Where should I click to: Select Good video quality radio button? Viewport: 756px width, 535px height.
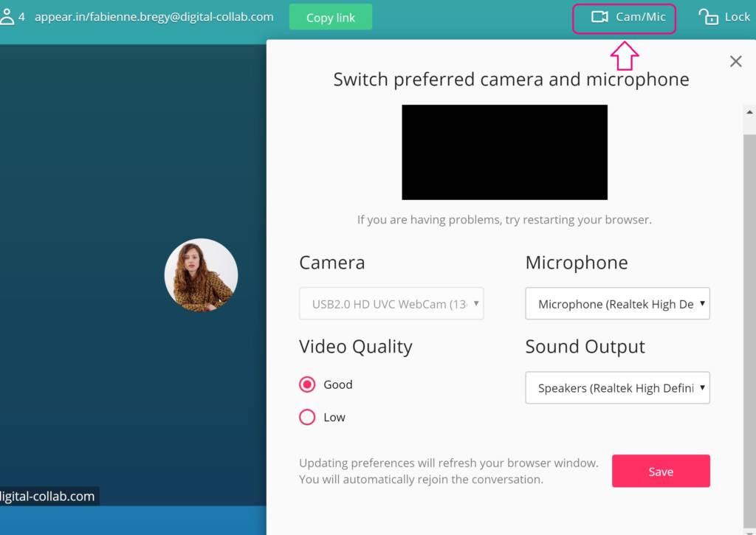click(x=307, y=384)
